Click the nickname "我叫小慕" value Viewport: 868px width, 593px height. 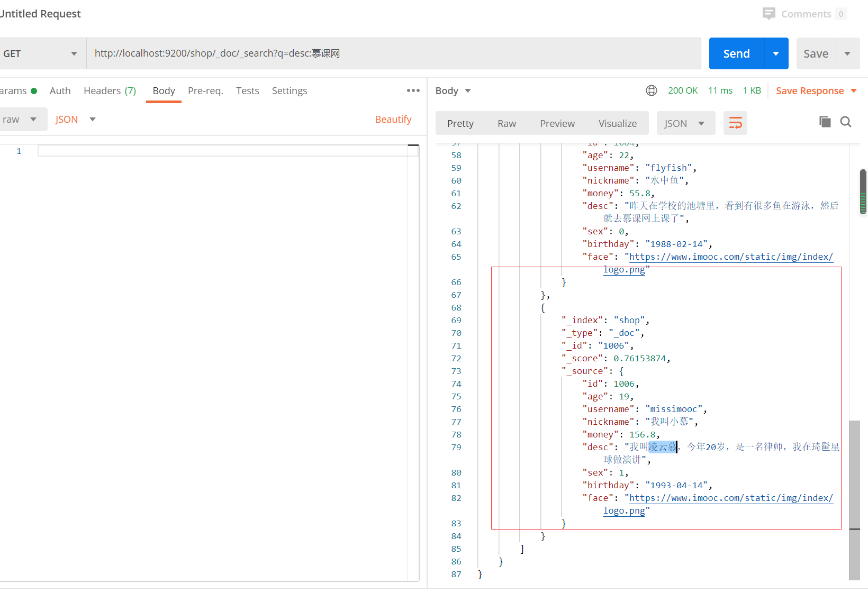click(x=668, y=422)
